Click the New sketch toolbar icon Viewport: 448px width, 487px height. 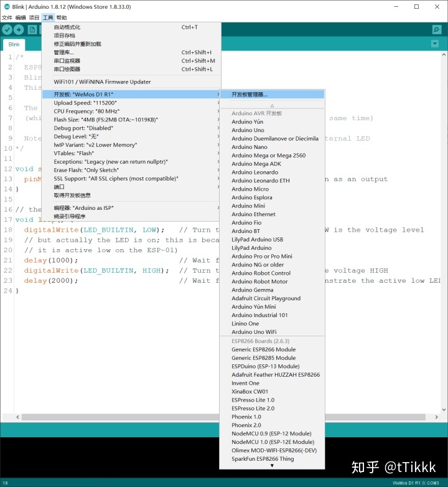tap(32, 30)
